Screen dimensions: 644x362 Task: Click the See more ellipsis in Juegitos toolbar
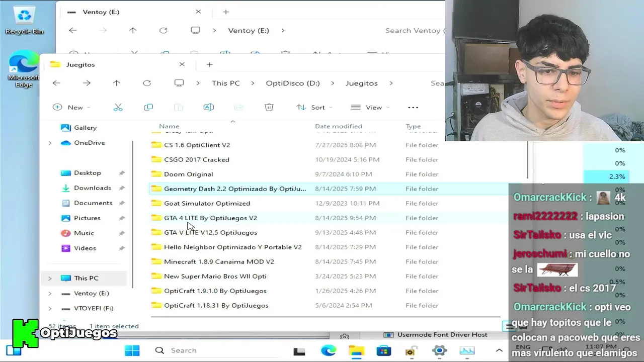413,107
